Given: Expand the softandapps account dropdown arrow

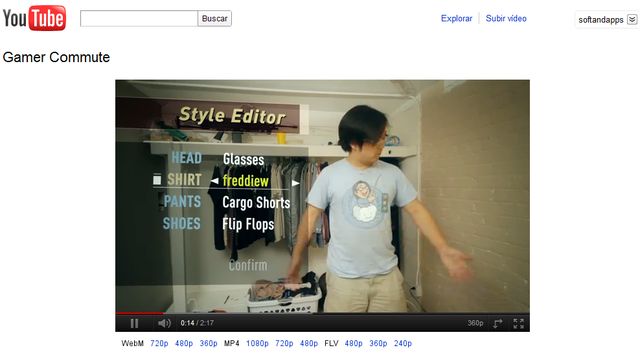Looking at the screenshot, I should 632,19.
